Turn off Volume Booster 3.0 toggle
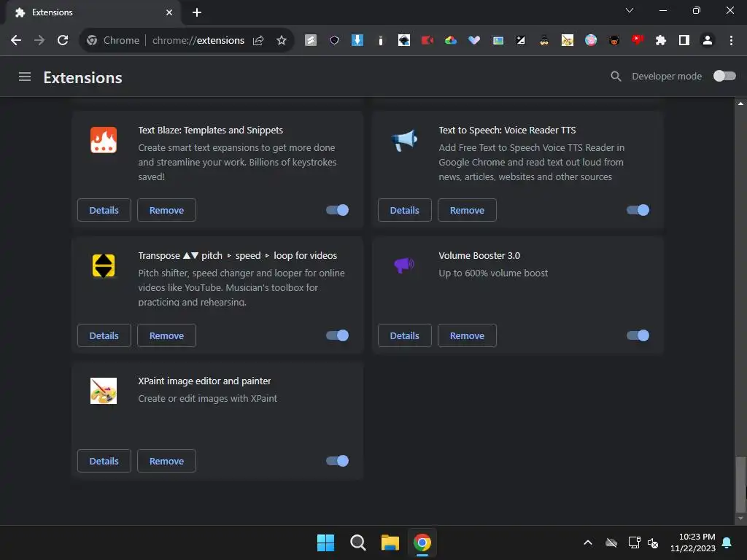The image size is (747, 560). (638, 335)
